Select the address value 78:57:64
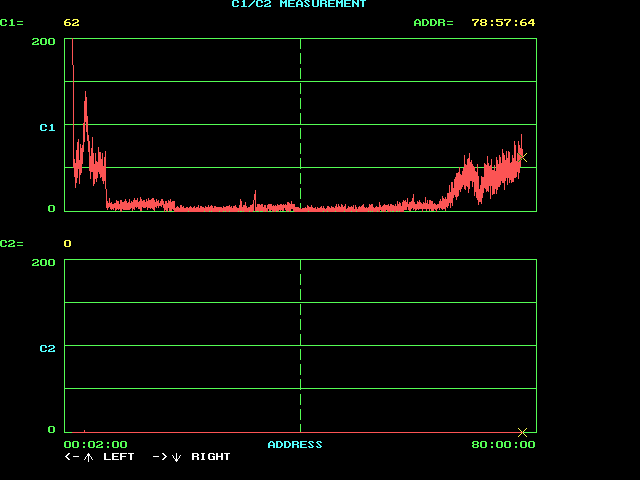Screen dimensions: 640x480 [x=503, y=23]
